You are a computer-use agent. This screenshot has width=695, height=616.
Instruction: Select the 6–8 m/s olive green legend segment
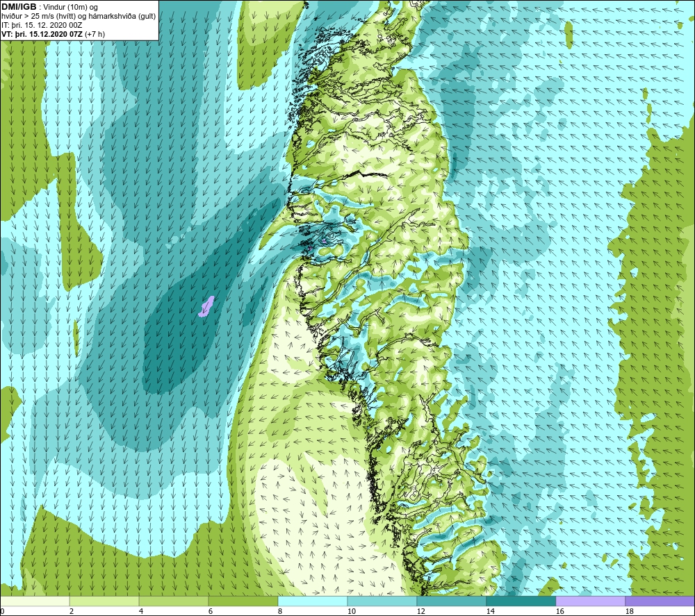point(243,601)
